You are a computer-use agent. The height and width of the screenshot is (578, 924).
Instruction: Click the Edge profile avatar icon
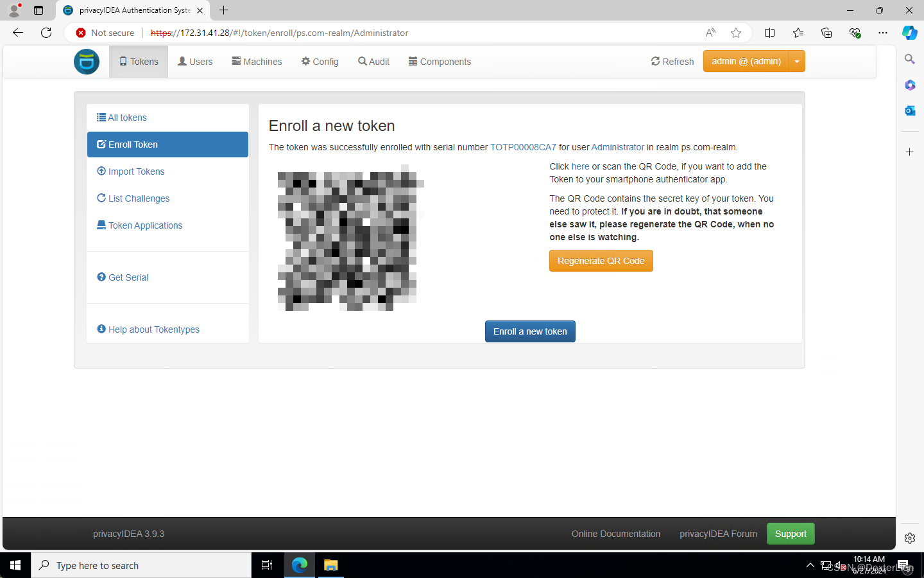click(14, 10)
